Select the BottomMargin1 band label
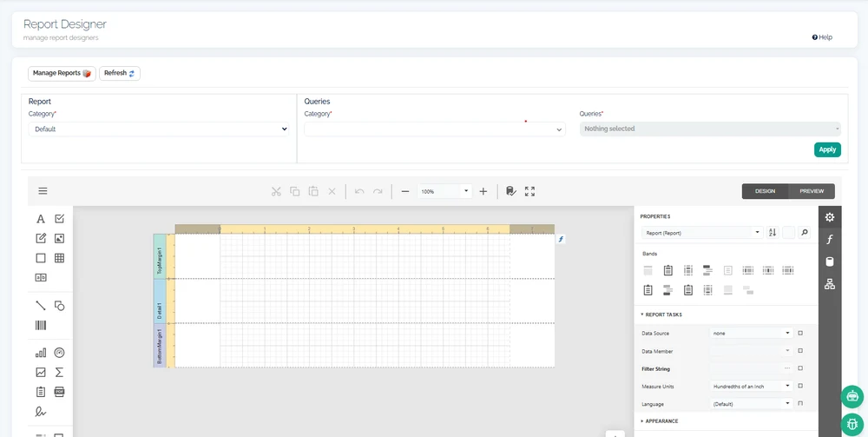 tap(160, 346)
